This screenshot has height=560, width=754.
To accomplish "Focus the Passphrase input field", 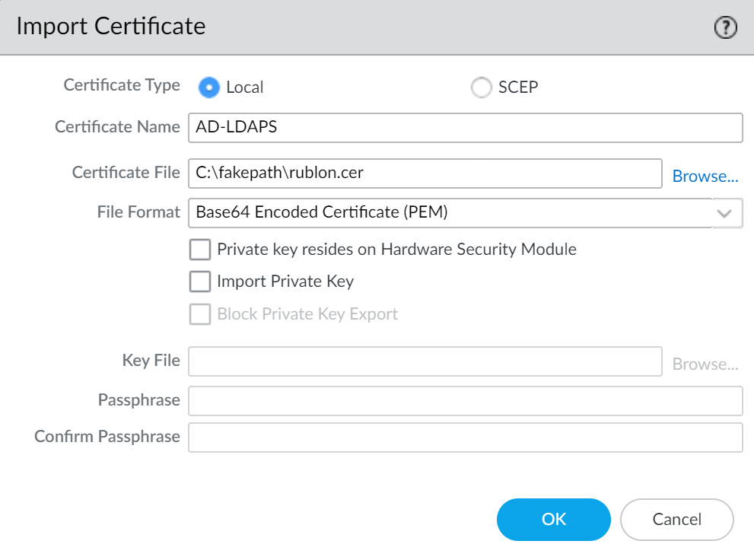I will (x=464, y=400).
